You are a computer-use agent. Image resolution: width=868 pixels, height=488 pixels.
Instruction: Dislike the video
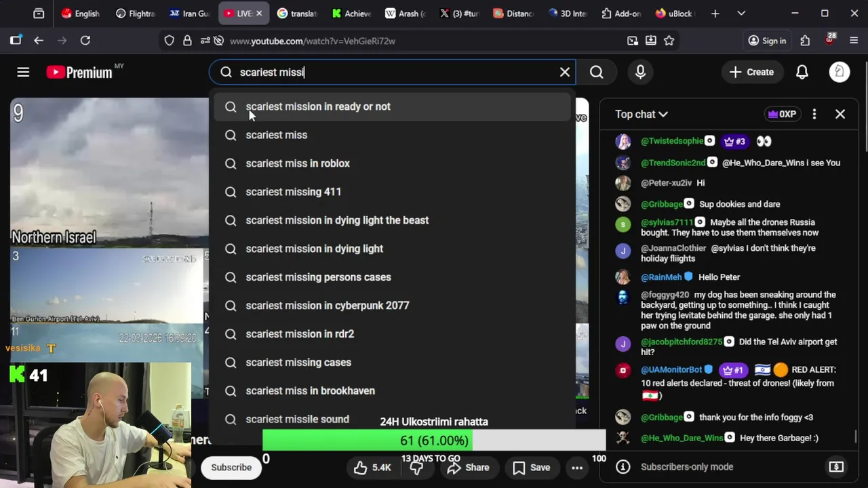pyautogui.click(x=416, y=468)
